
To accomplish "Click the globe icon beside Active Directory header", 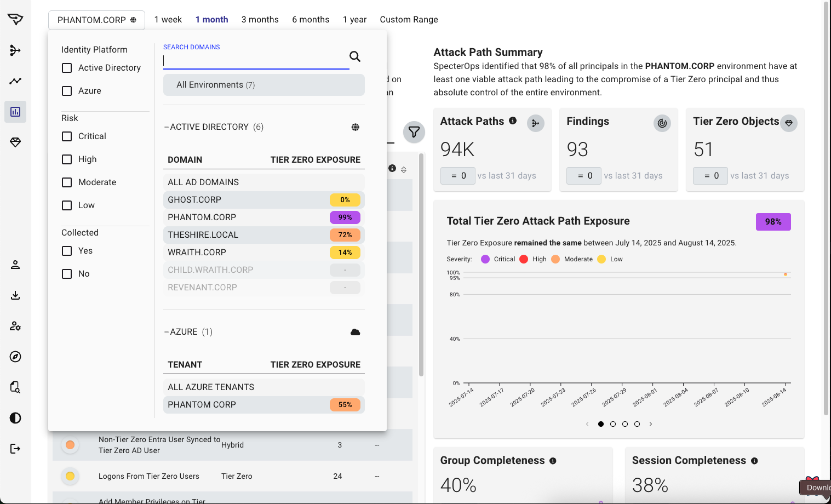I will [356, 127].
